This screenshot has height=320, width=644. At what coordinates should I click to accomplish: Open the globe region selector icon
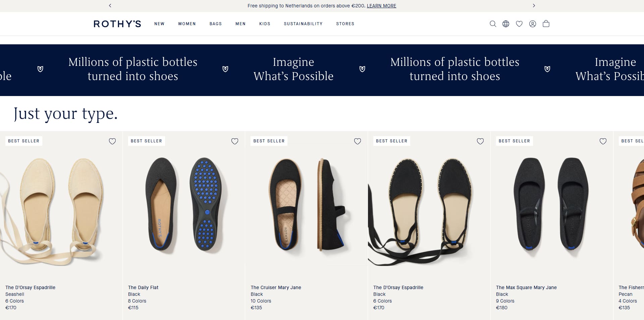(506, 24)
